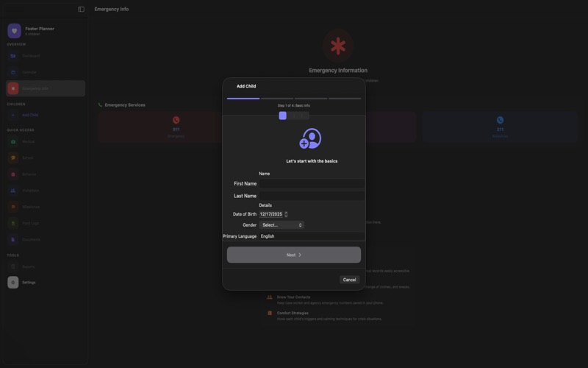588x368 pixels.
Task: Click the Comfort Strategies tip title
Action: click(x=293, y=313)
